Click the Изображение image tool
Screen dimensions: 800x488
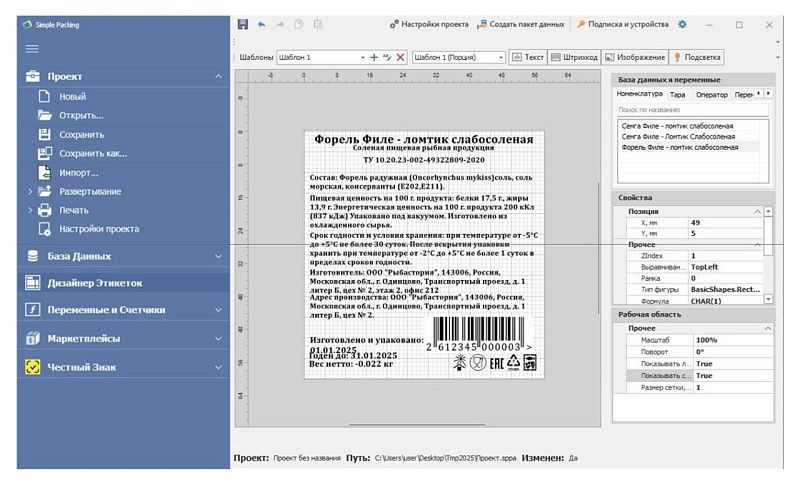(x=635, y=57)
